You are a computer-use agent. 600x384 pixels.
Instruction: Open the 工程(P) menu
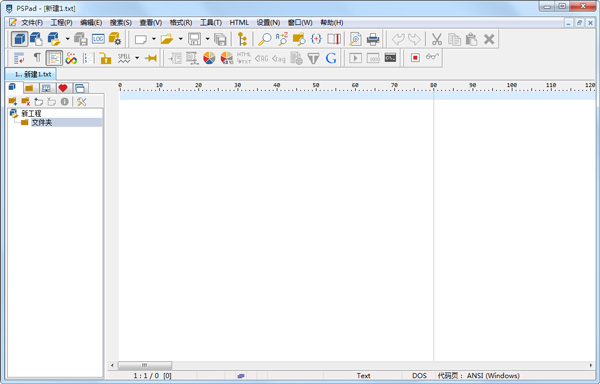62,23
